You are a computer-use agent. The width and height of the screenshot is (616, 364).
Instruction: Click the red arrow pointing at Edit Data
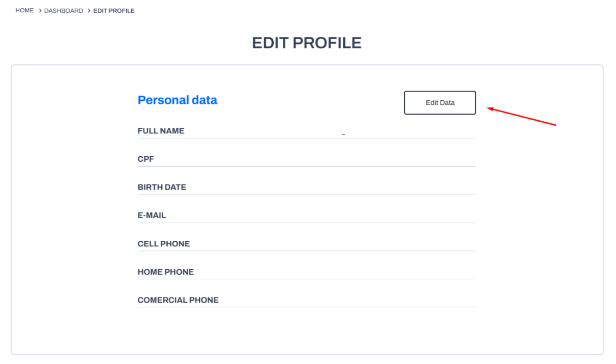pos(522,116)
